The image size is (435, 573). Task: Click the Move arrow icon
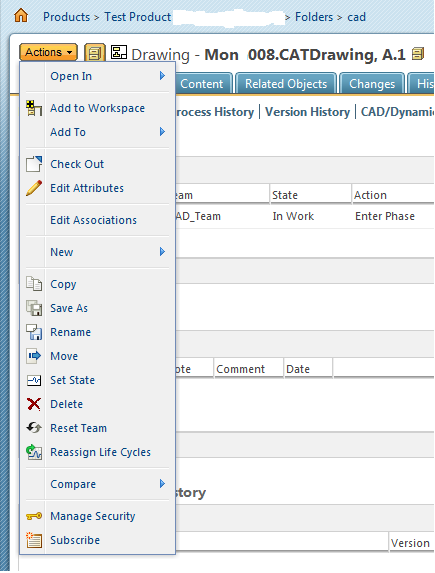pos(34,356)
